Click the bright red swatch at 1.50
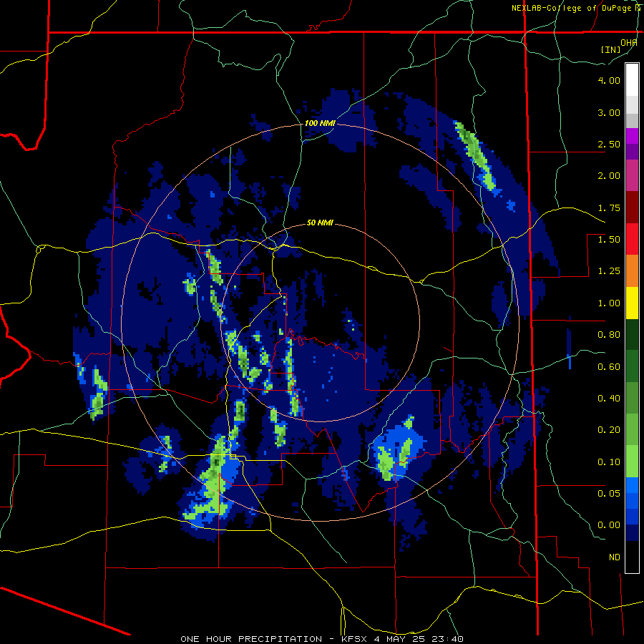 pos(632,240)
